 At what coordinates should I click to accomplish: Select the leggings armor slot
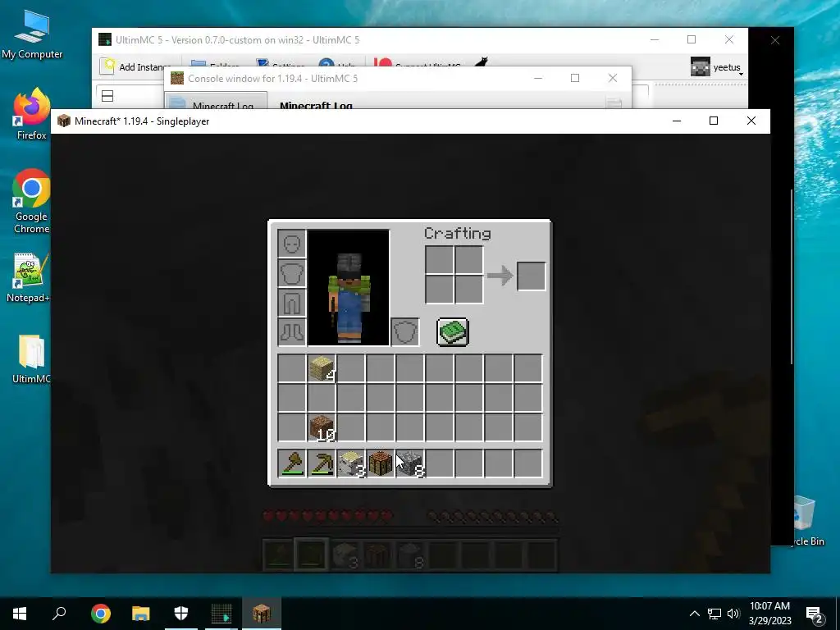click(292, 303)
